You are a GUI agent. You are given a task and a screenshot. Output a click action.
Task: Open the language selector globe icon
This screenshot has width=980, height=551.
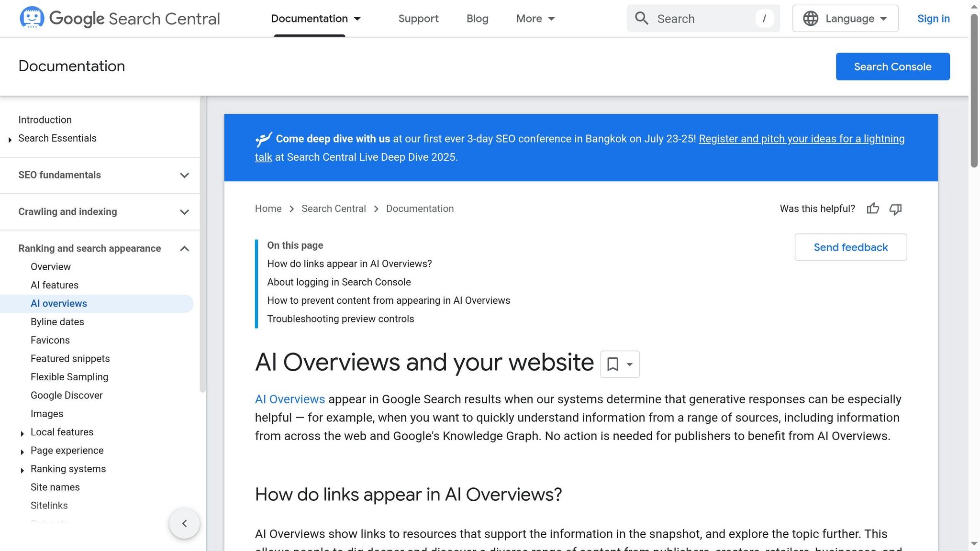pyautogui.click(x=810, y=18)
